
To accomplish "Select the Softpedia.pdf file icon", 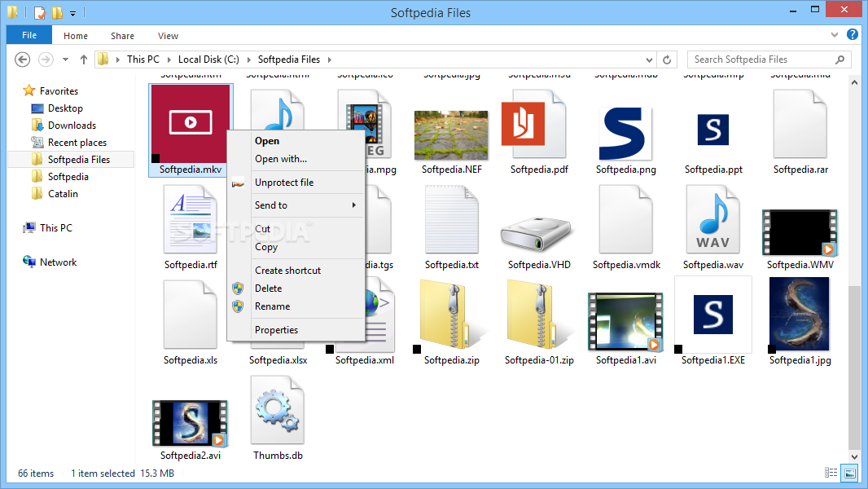I will [533, 124].
